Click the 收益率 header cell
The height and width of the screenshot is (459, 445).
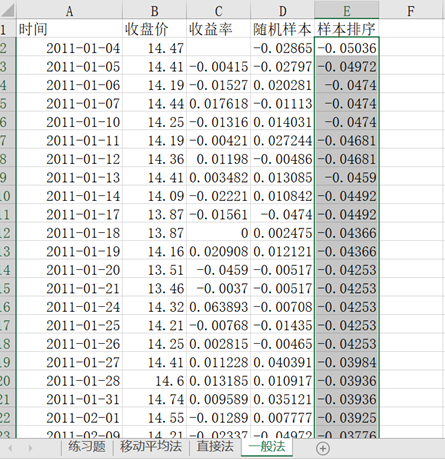218,29
